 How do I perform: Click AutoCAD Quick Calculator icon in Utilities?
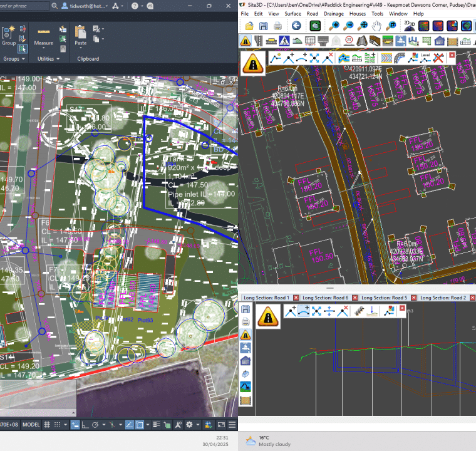[63, 49]
